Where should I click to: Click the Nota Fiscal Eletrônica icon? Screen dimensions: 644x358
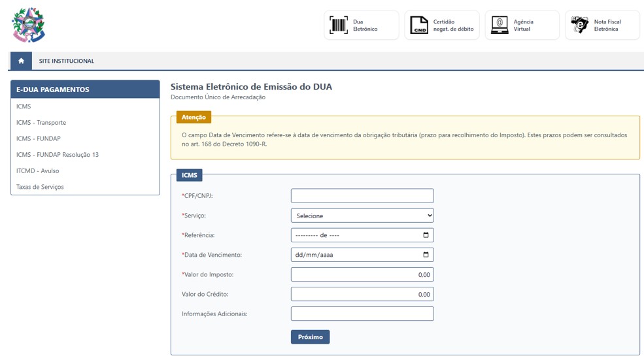pyautogui.click(x=580, y=25)
